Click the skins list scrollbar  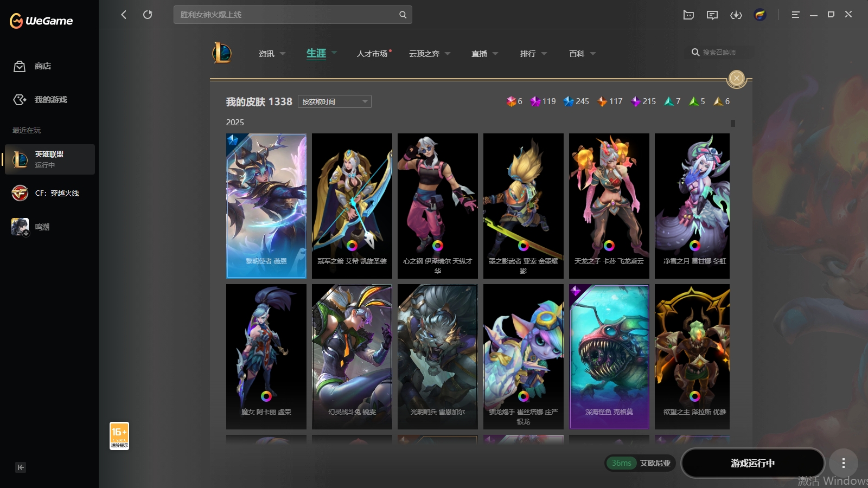[x=733, y=123]
